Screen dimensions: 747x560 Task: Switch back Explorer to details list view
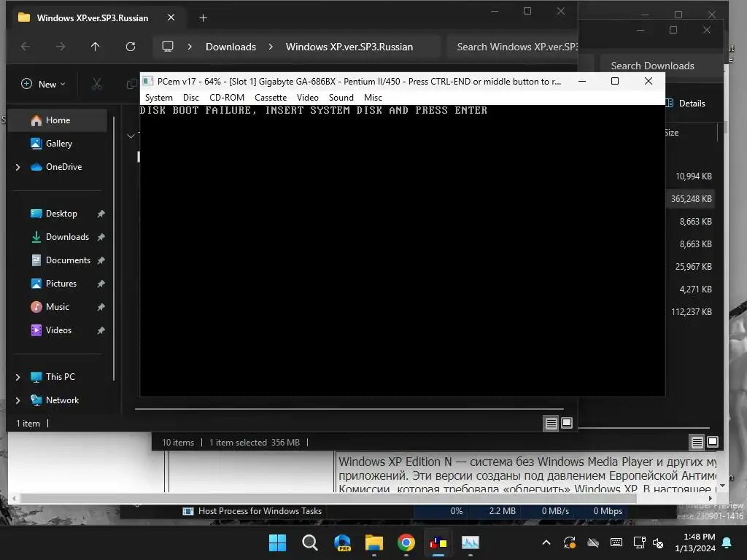coord(697,443)
